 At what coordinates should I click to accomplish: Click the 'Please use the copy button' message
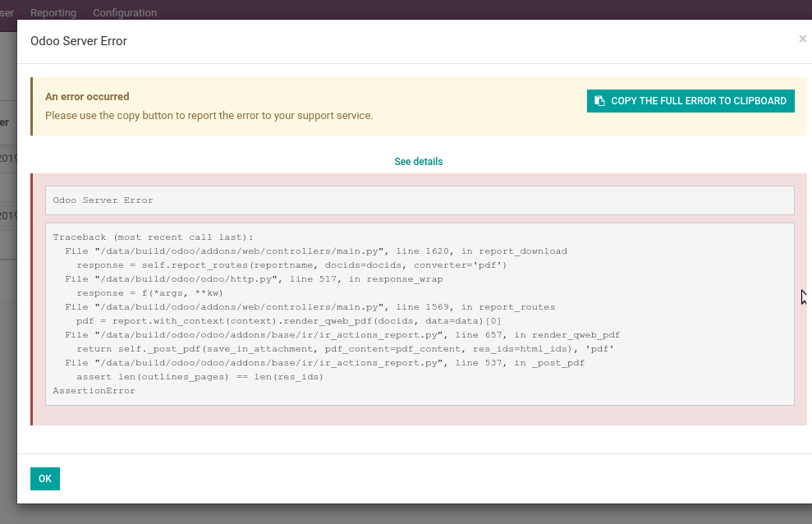(x=209, y=116)
